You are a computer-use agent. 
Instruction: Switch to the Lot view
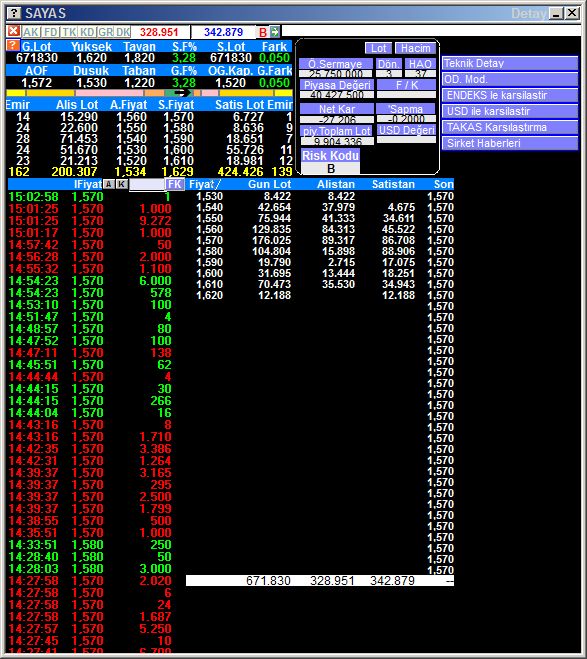[x=378, y=48]
